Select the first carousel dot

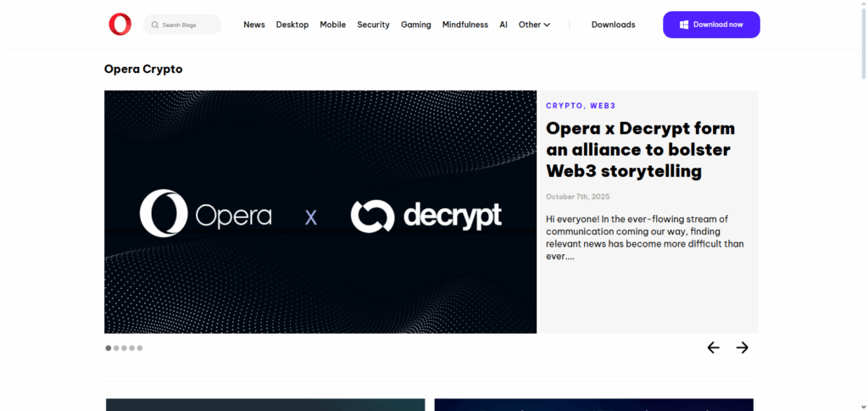tap(108, 348)
